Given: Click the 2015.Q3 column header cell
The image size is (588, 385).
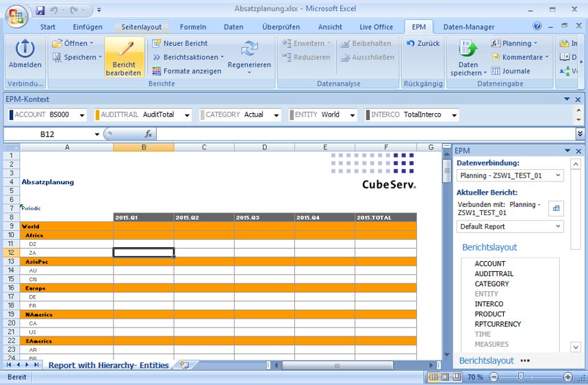Looking at the screenshot, I should [264, 217].
